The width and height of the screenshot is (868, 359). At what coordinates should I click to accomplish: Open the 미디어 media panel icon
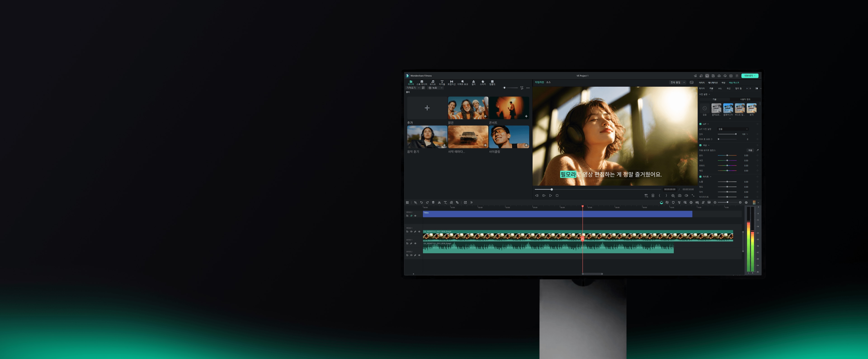click(x=411, y=82)
